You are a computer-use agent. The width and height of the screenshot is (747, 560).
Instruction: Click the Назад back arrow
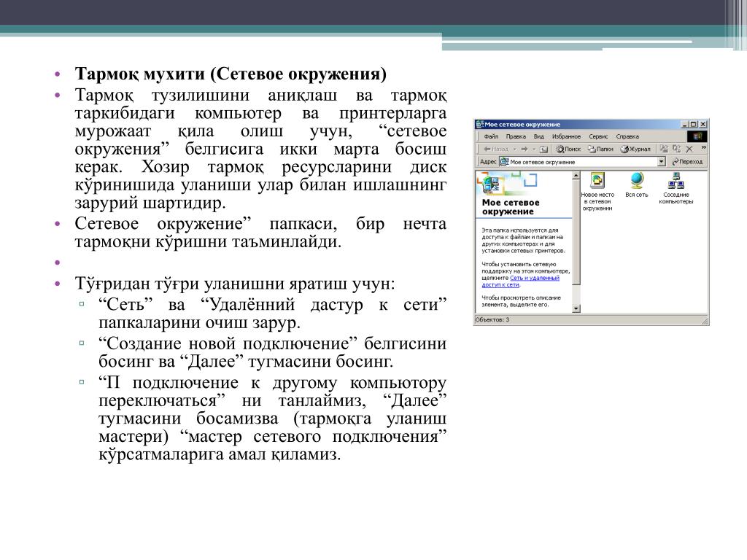(x=496, y=149)
